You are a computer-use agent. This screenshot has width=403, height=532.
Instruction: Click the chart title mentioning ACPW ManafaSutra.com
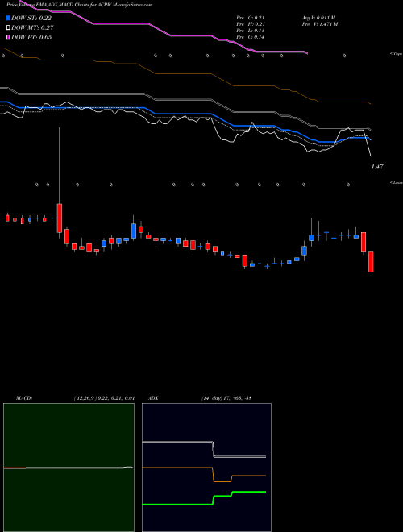(79, 5)
